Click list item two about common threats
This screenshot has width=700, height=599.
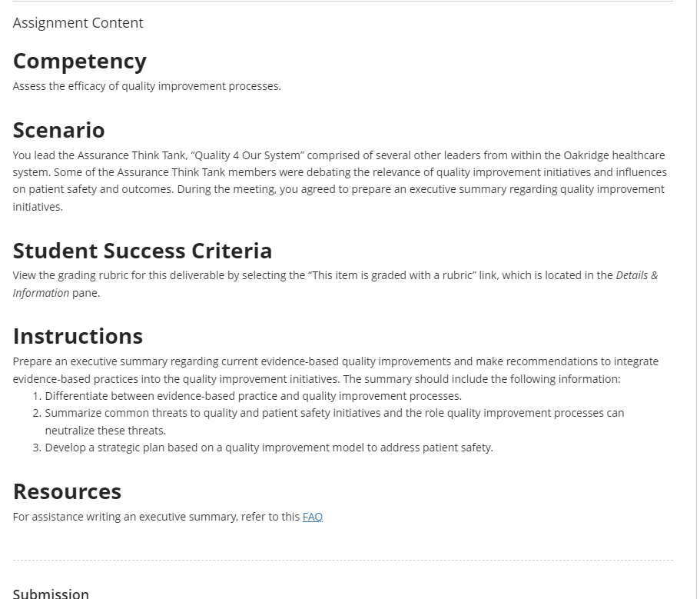pos(334,421)
